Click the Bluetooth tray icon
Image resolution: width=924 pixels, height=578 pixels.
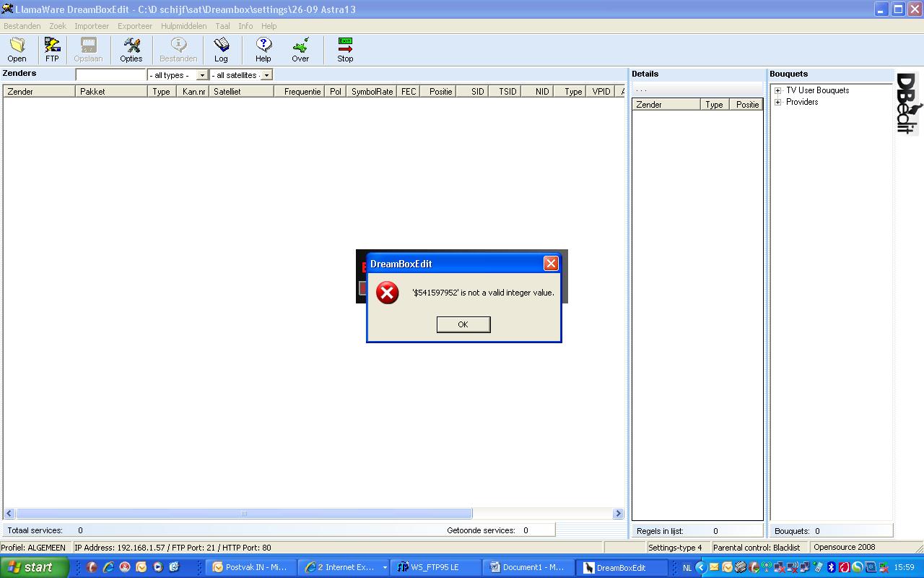[831, 567]
